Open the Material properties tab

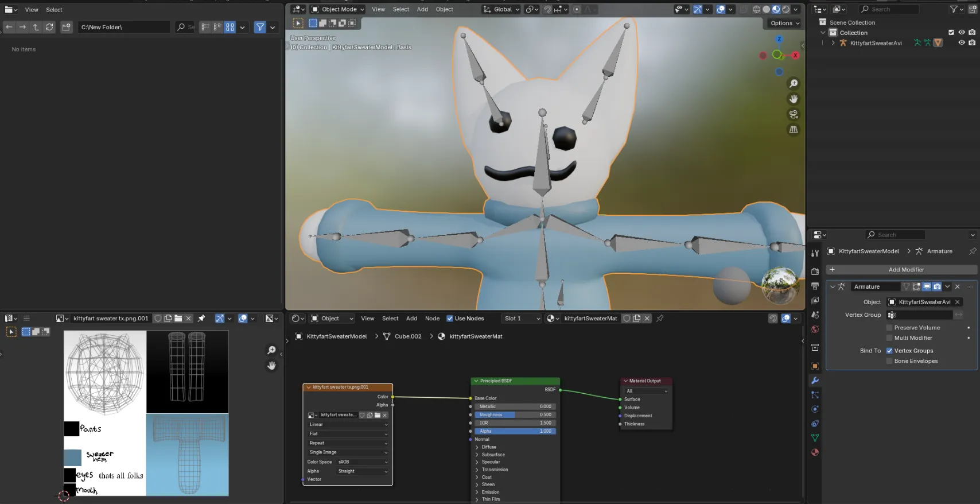[x=815, y=452]
